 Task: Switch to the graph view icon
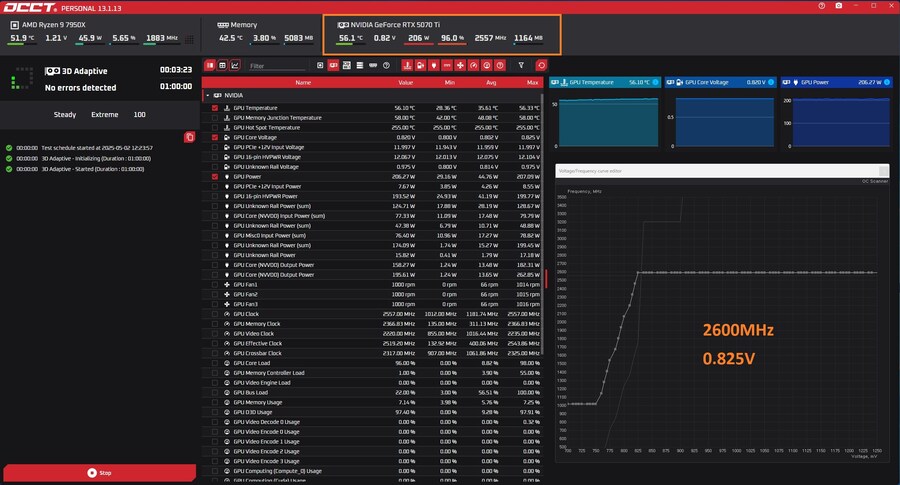(234, 65)
